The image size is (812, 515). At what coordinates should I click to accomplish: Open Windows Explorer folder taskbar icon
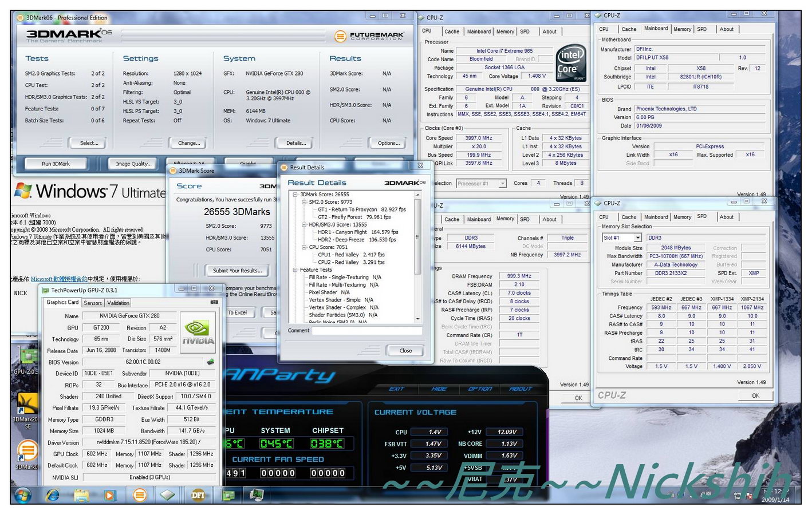[81, 494]
